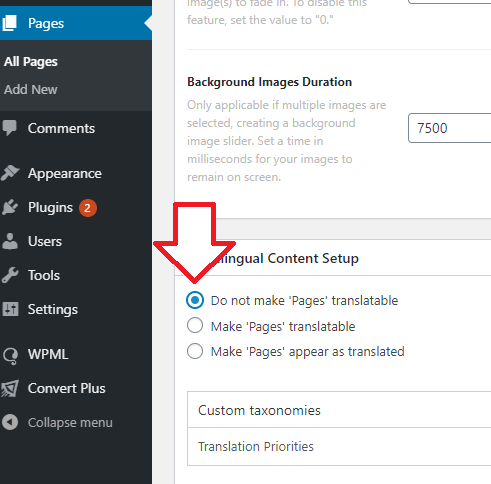Viewport: 491px width, 484px height.
Task: Click the Plugins plug icon
Action: 10,207
